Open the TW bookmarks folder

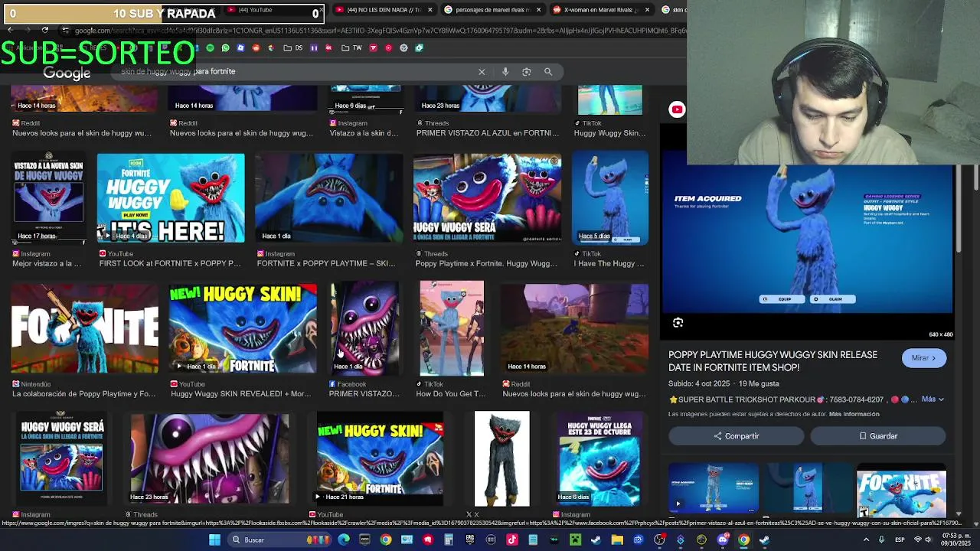351,48
